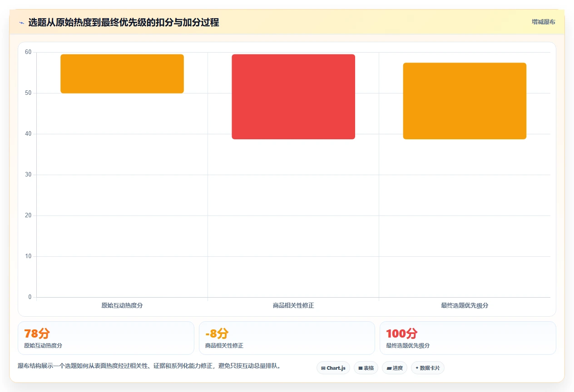The image size is (574, 392).
Task: Click the 进度 chip icon
Action: pyautogui.click(x=389, y=368)
